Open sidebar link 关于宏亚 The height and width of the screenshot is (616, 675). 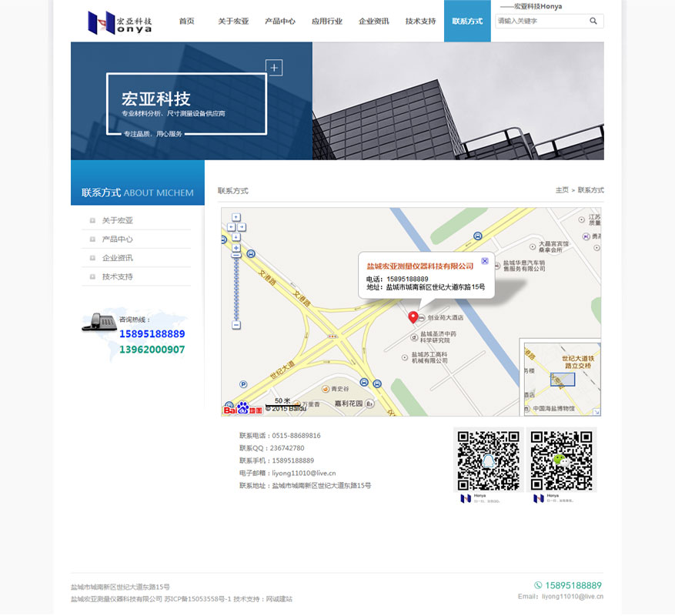117,220
